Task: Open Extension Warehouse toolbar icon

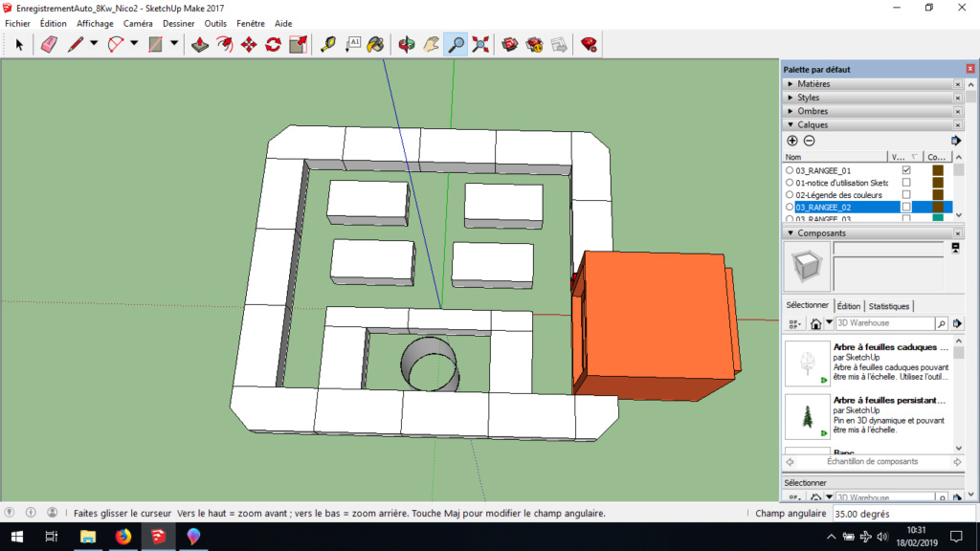Action: pos(534,44)
